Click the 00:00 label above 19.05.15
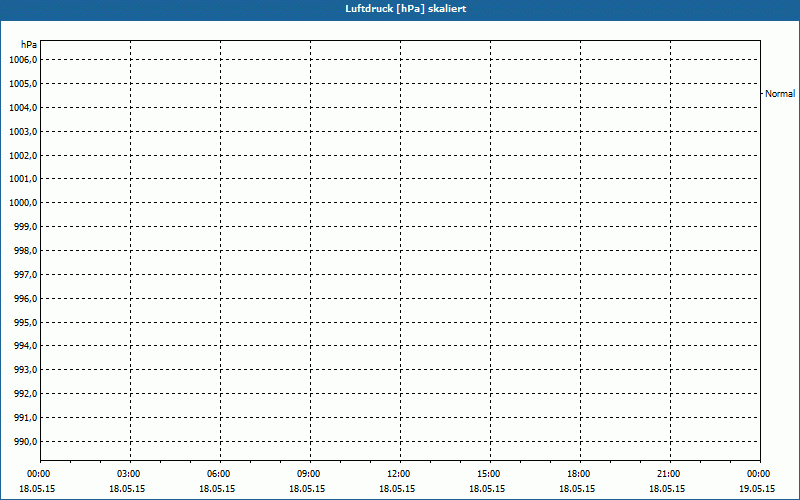The height and width of the screenshot is (500, 800). point(759,474)
